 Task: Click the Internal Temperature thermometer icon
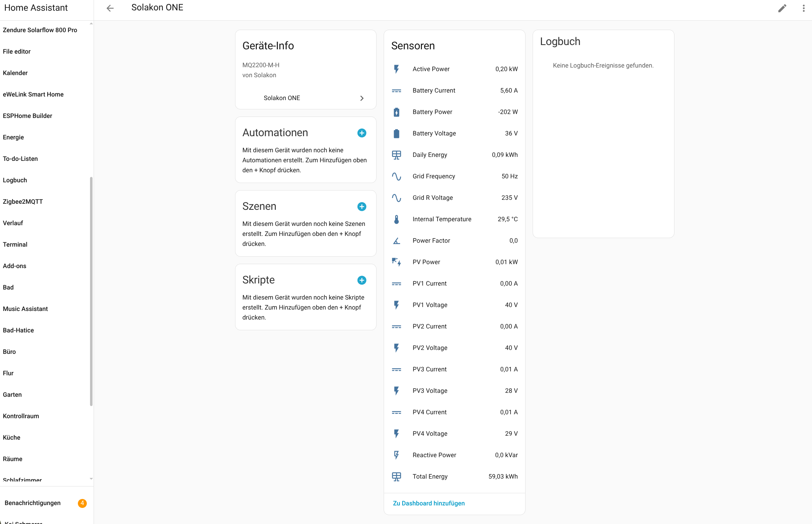pyautogui.click(x=397, y=219)
